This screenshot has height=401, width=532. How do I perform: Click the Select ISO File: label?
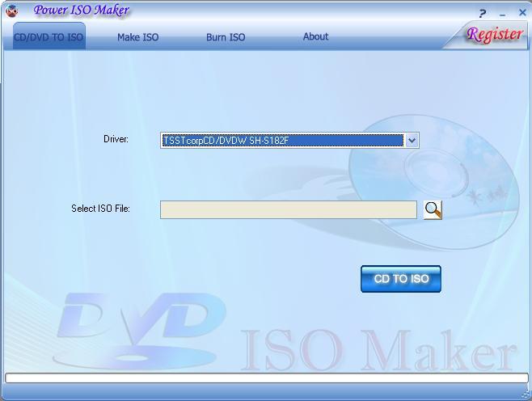[100, 209]
